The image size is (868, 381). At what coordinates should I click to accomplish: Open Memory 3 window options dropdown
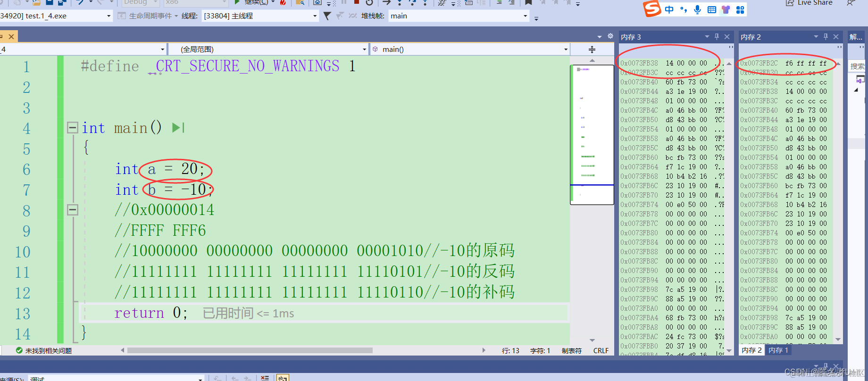point(707,36)
